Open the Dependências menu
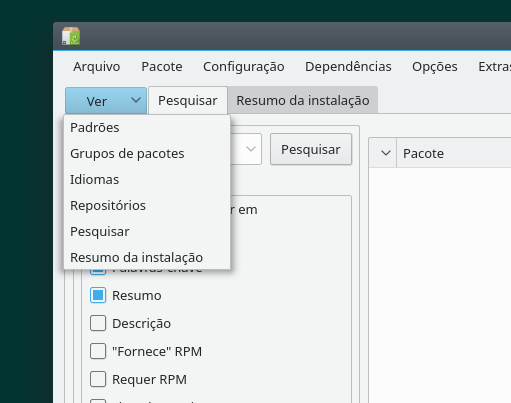The image size is (511, 403). click(348, 67)
